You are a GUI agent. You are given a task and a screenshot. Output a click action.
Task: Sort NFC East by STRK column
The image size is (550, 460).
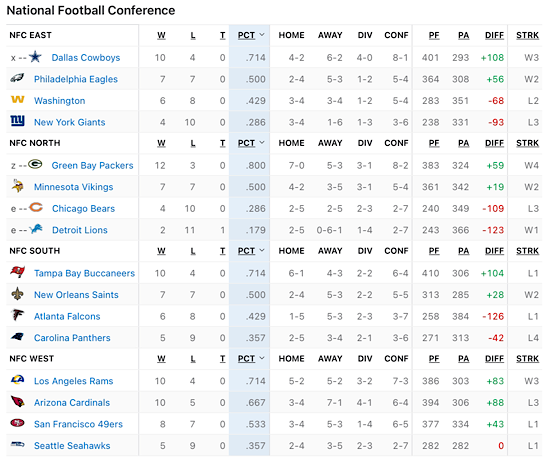coord(528,35)
